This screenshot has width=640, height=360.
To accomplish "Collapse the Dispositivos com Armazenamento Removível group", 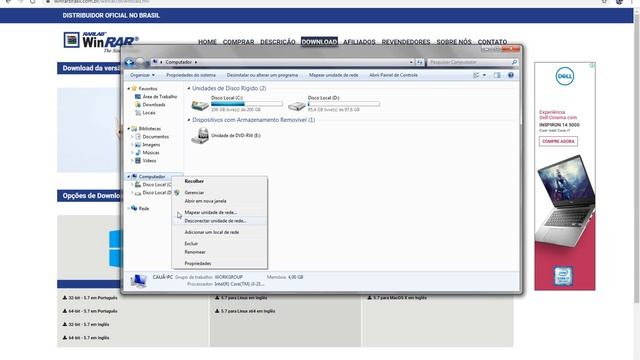I will pyautogui.click(x=189, y=120).
